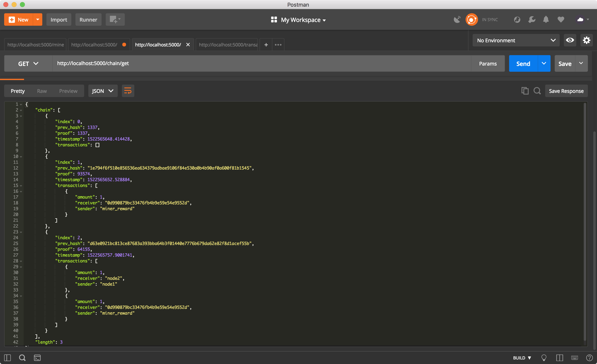Image resolution: width=597 pixels, height=364 pixels.
Task: Open manage environments gear icon
Action: [x=586, y=40]
